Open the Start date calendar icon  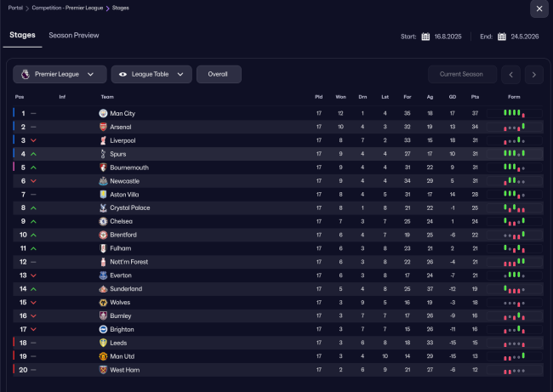tap(425, 37)
